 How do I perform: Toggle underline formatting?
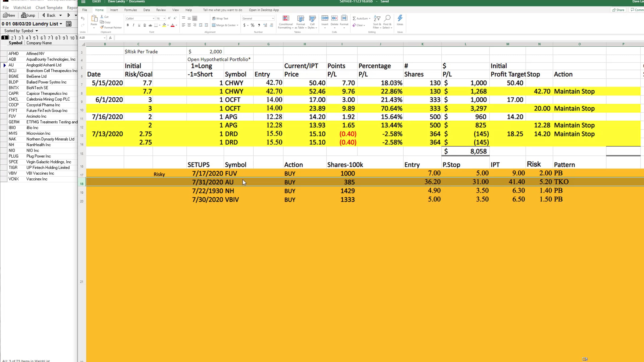139,25
